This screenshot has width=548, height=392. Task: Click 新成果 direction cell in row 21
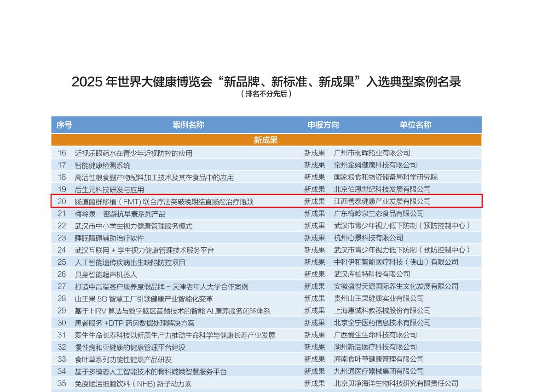click(x=315, y=213)
